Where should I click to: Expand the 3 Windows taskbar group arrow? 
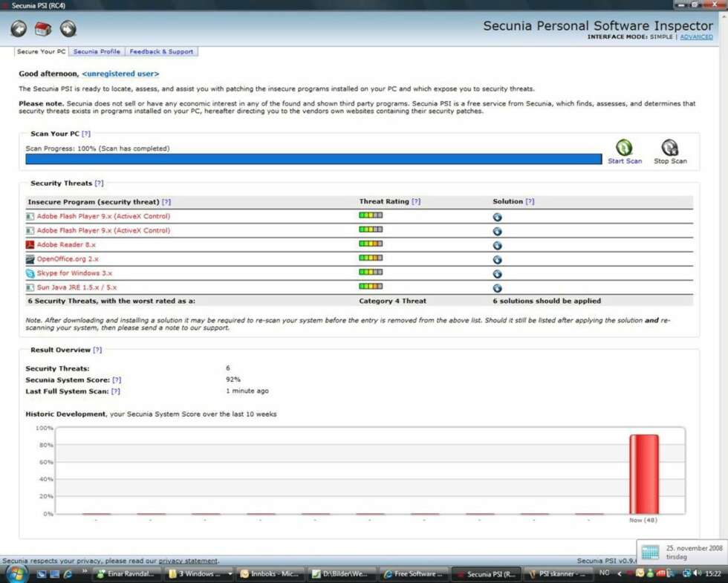pos(230,573)
